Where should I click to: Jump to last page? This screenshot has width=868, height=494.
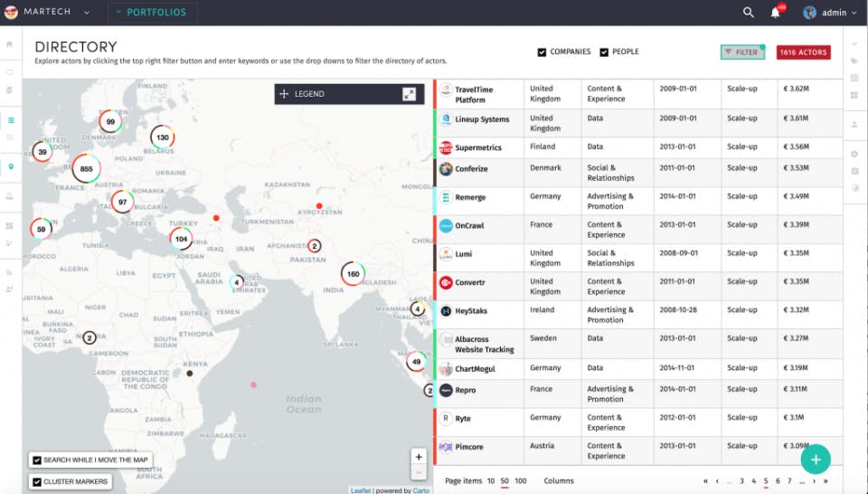[x=826, y=480]
